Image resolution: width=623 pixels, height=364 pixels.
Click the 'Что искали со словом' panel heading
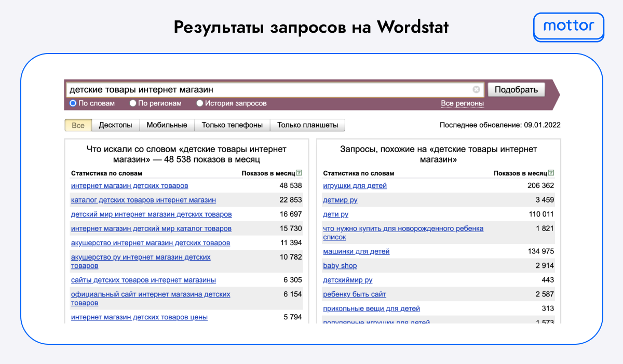point(186,154)
